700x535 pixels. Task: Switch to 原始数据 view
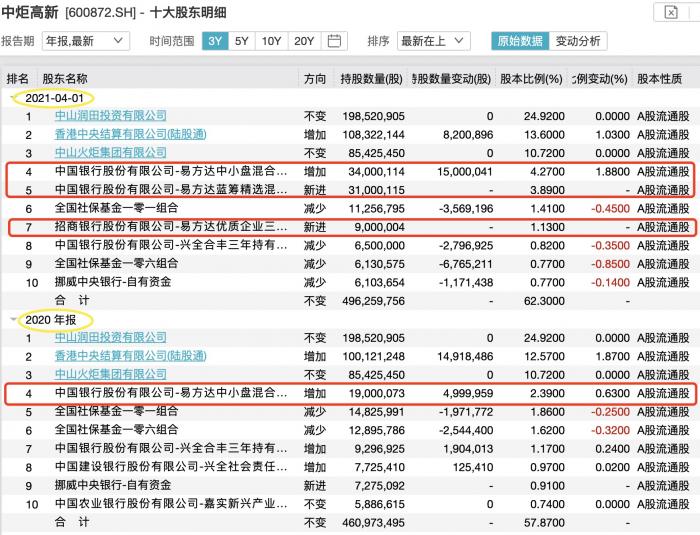[520, 41]
